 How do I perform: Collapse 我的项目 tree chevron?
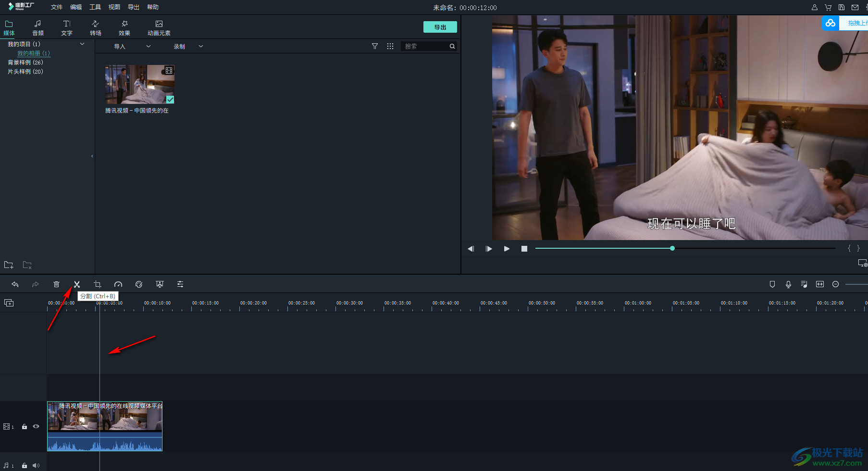82,44
